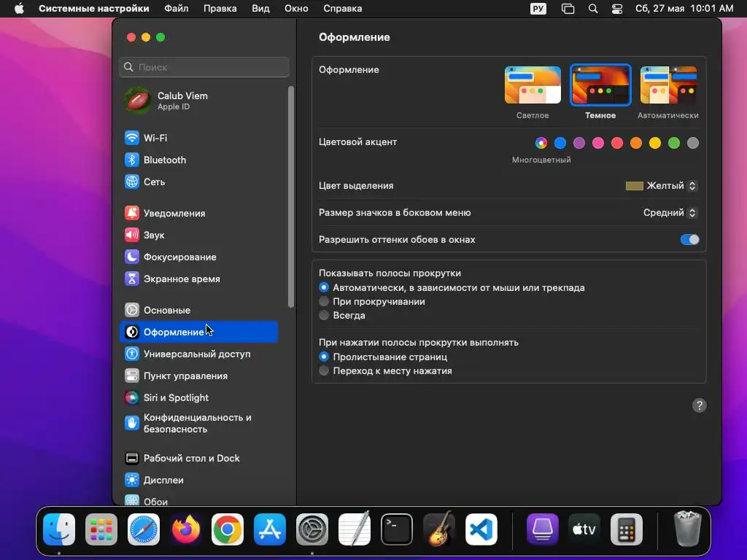This screenshot has width=747, height=560.
Task: Open Размер значков Средний dropdown
Action: pos(670,213)
